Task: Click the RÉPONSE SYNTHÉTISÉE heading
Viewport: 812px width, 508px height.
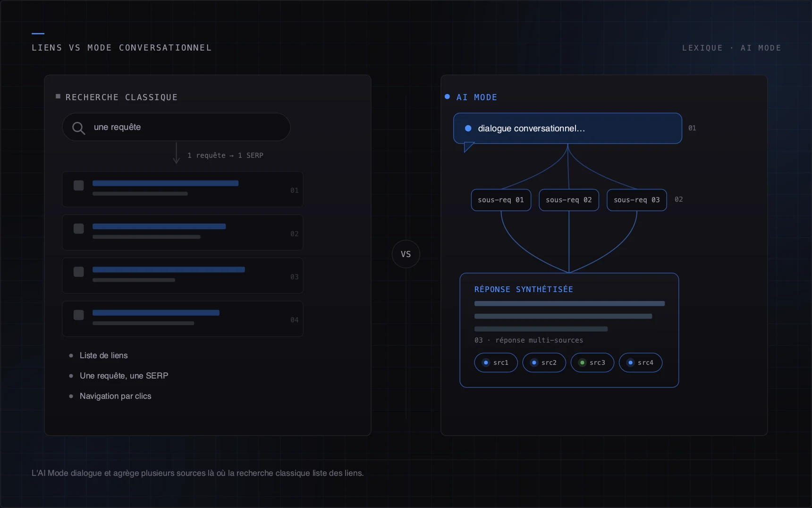Action: click(524, 289)
